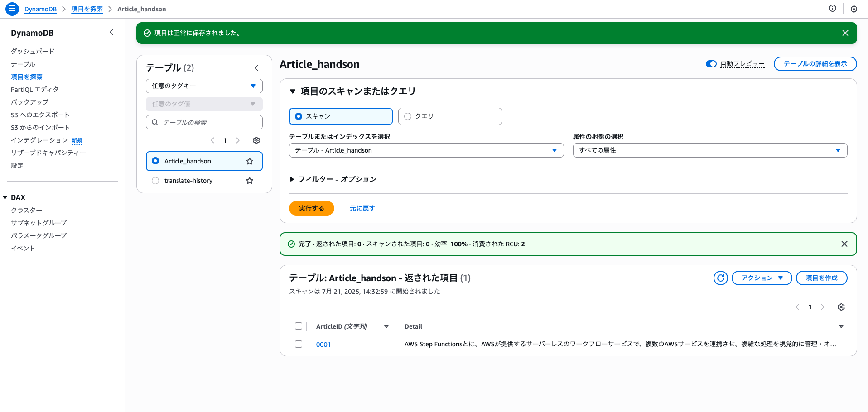Open item 0001 link

coord(323,345)
